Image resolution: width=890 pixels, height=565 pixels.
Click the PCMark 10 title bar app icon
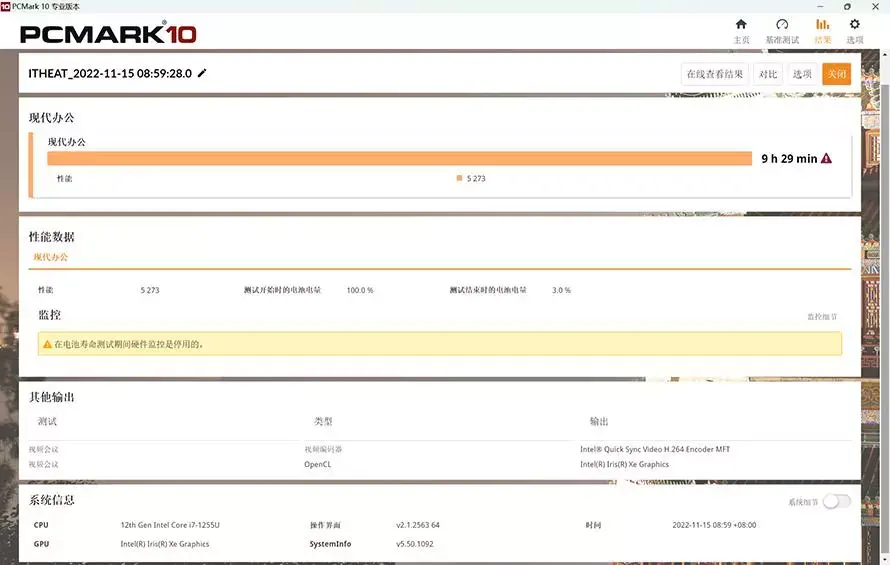[x=6, y=6]
